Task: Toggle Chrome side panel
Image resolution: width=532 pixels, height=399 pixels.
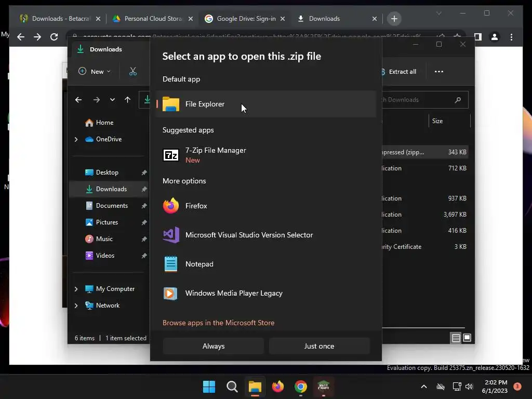Action: coord(478,37)
